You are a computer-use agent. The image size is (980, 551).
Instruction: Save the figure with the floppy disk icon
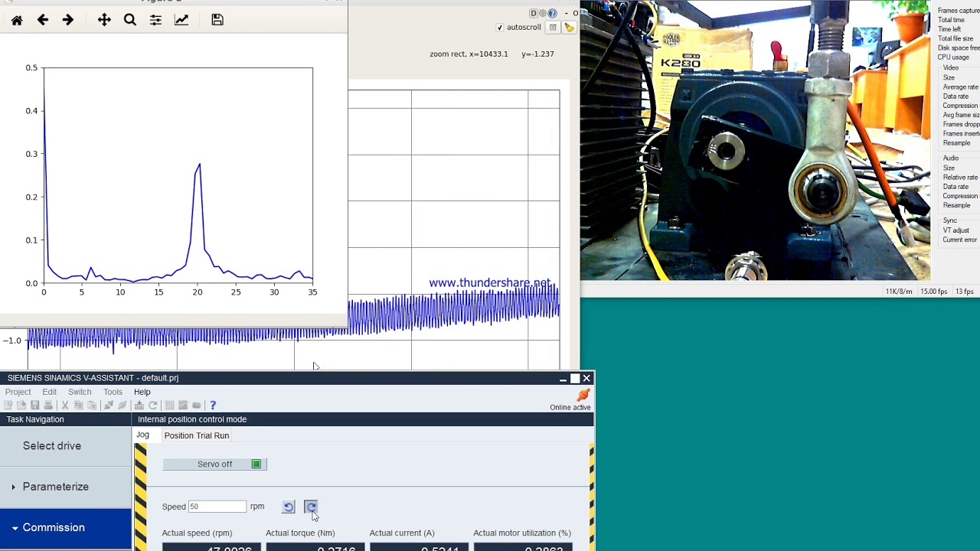[217, 21]
